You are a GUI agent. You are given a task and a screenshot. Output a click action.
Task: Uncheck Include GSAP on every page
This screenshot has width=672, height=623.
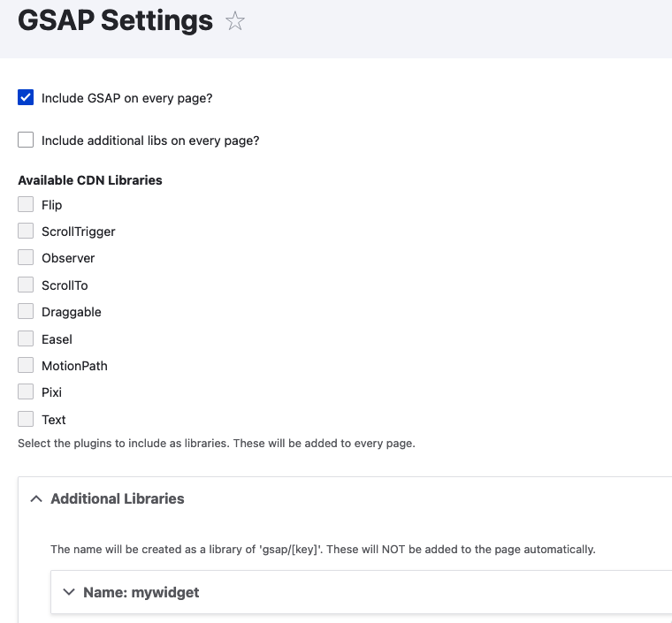click(26, 97)
